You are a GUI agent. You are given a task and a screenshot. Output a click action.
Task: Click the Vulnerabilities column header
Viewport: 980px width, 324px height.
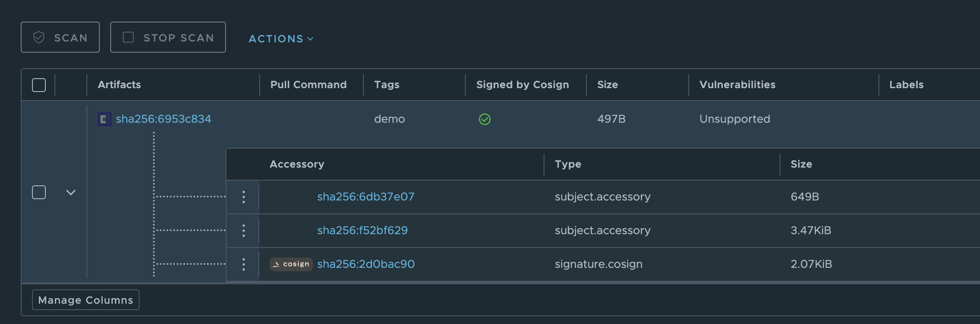pos(737,85)
